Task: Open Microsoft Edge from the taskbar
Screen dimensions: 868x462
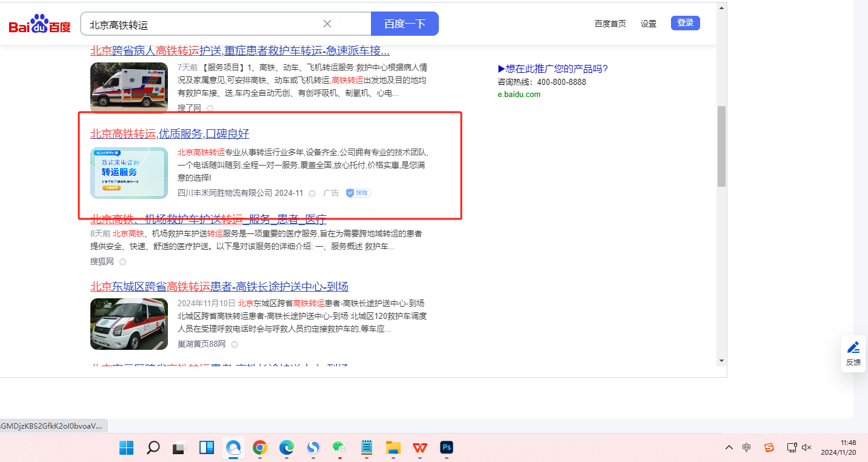Action: point(287,448)
